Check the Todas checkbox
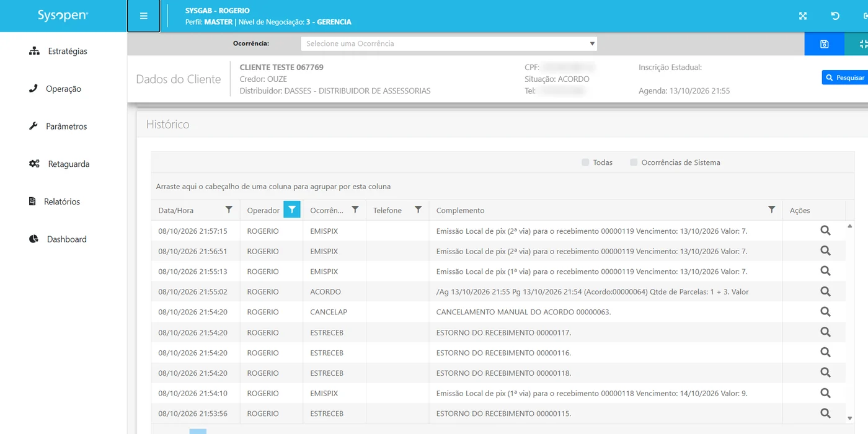Screen dimensions: 868x434 pos(585,162)
